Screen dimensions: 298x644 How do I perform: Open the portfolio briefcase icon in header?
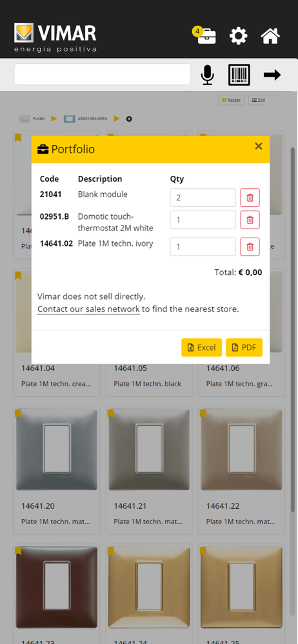point(206,35)
